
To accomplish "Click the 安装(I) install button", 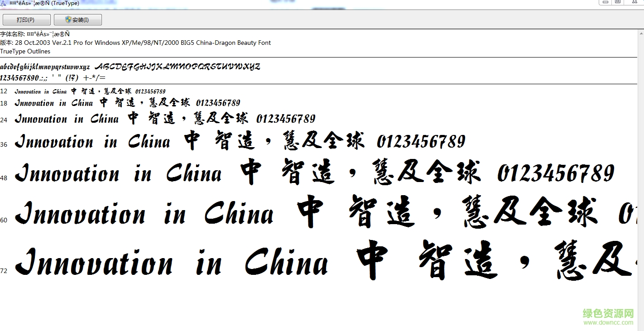I will click(x=77, y=19).
